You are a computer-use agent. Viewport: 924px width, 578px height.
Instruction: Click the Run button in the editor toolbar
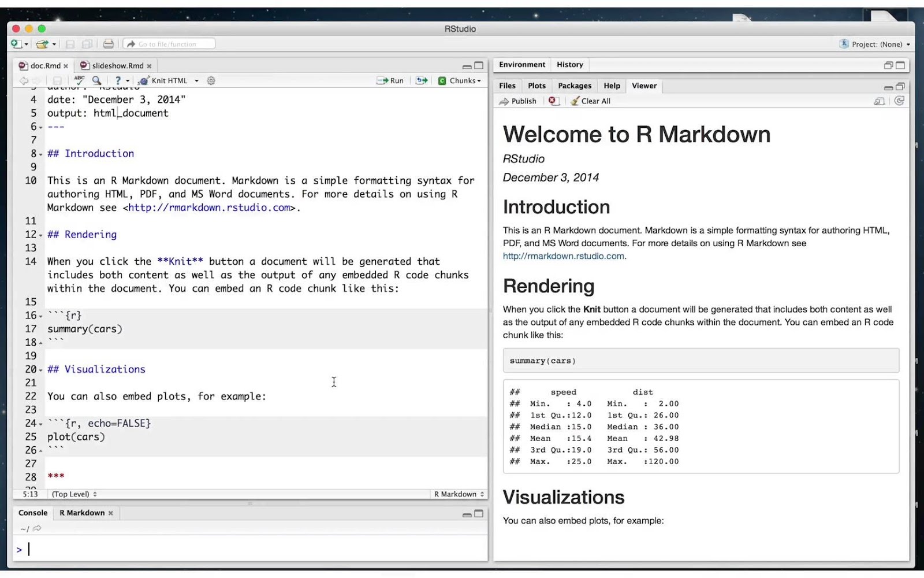pyautogui.click(x=391, y=80)
